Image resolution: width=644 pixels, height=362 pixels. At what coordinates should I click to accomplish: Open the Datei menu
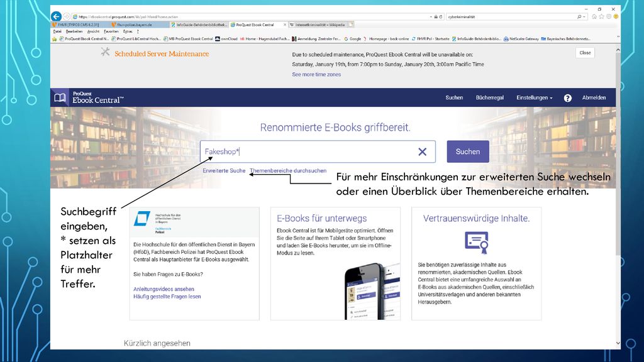pyautogui.click(x=57, y=31)
